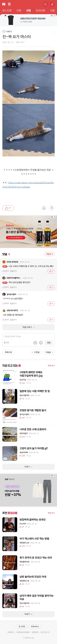Switch to the 동영상뿜 tab
Screen dimensions: 57x644
40,10
